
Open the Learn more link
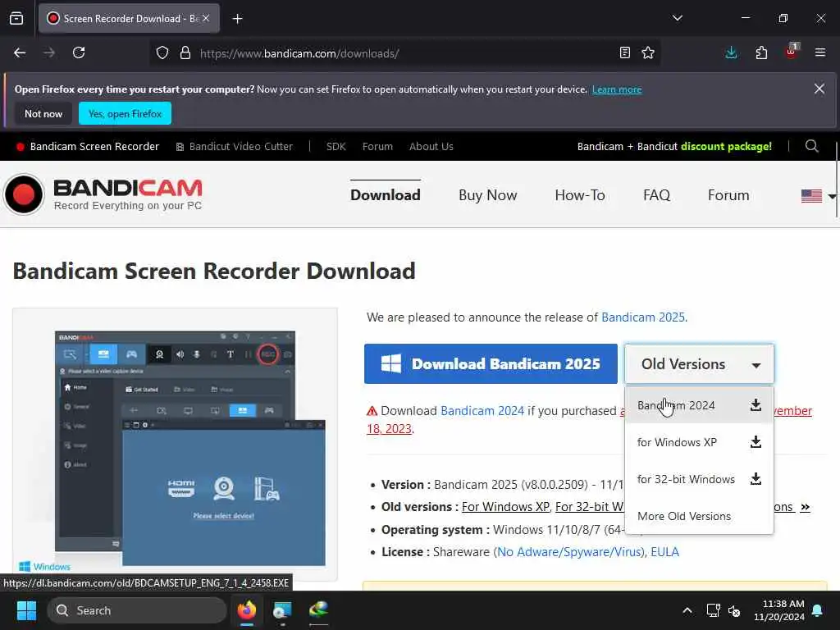pos(617,89)
